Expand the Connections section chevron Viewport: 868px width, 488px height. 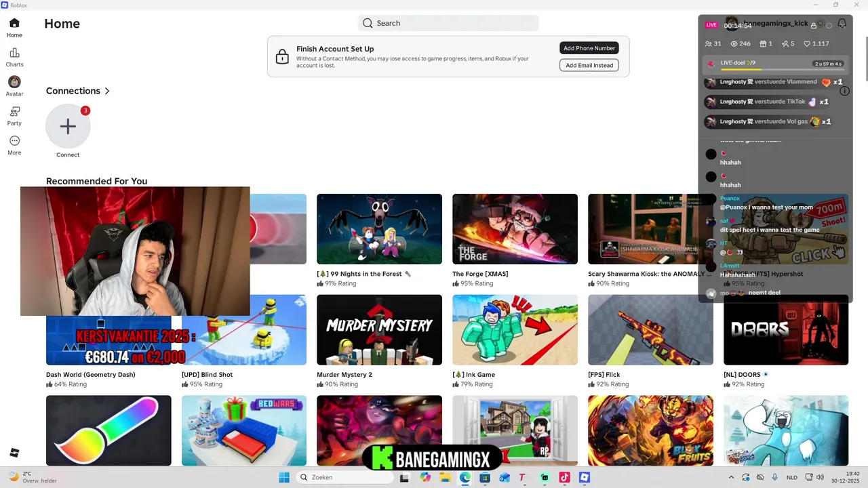(107, 91)
